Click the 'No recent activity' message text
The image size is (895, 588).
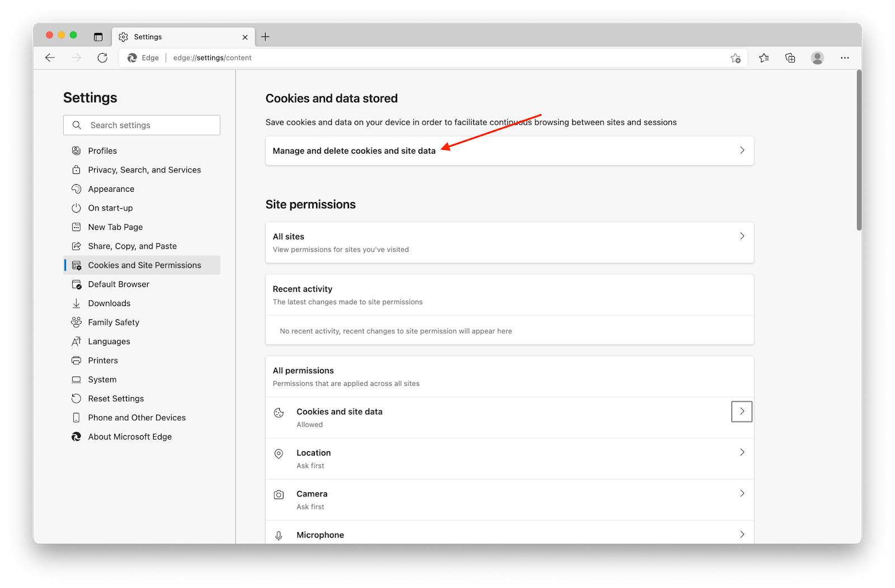pyautogui.click(x=396, y=331)
